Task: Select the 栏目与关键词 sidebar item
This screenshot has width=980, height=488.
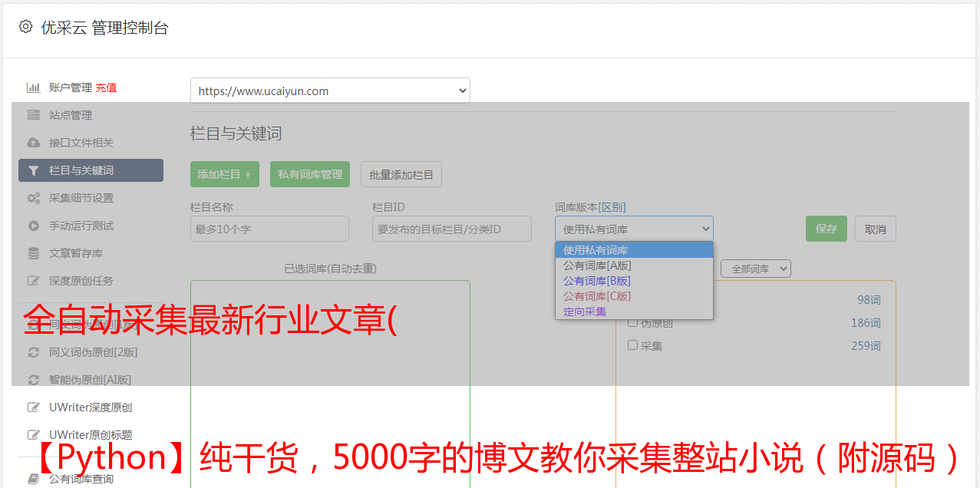Action: (x=91, y=170)
